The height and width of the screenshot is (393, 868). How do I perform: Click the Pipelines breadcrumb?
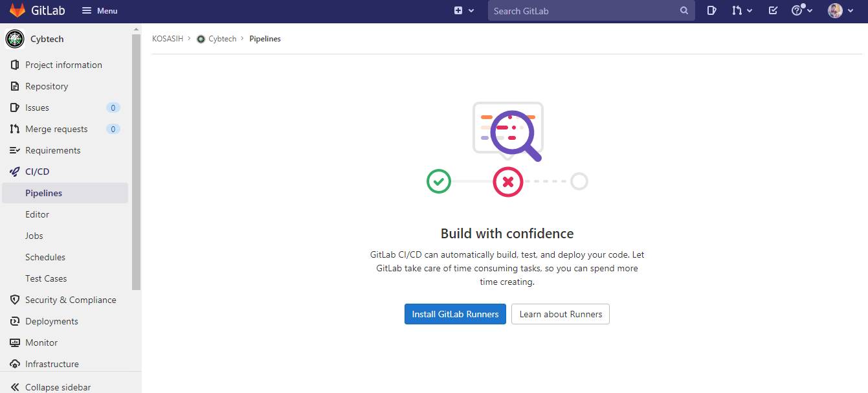(265, 39)
